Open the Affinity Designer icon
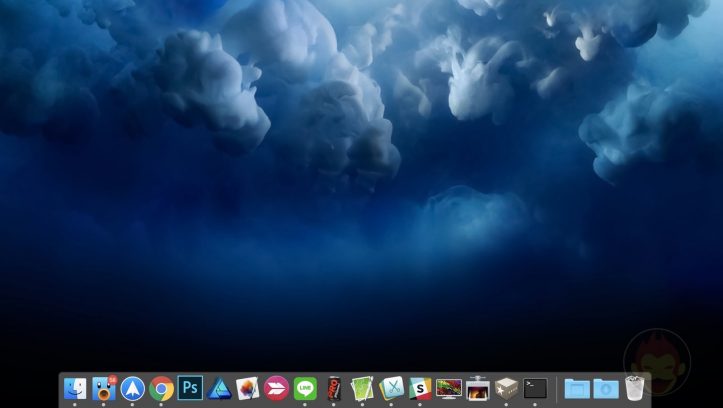Screen dimensions: 723x408 219,389
